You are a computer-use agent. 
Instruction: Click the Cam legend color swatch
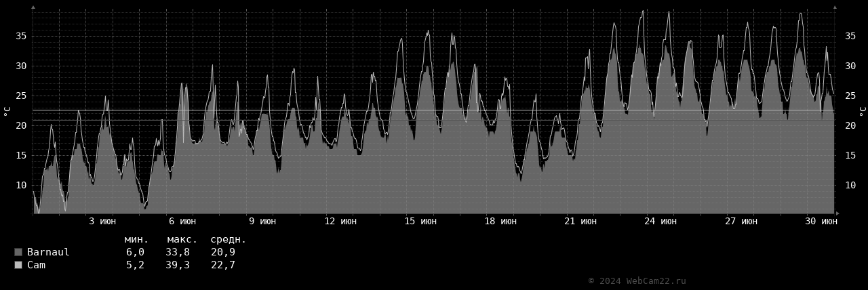18,265
